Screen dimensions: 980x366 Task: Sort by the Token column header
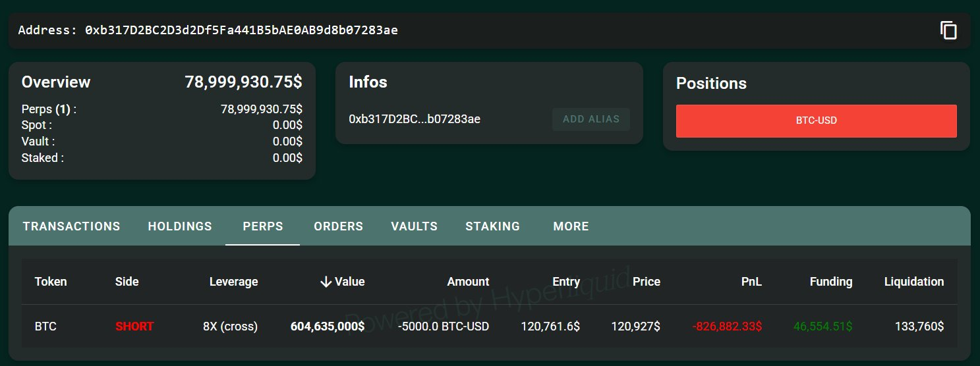click(51, 282)
